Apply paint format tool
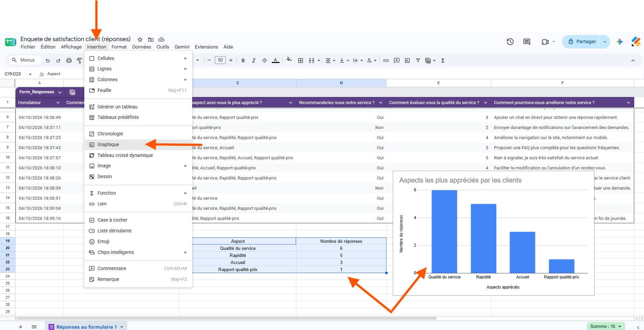The height and width of the screenshot is (330, 644). click(x=80, y=61)
